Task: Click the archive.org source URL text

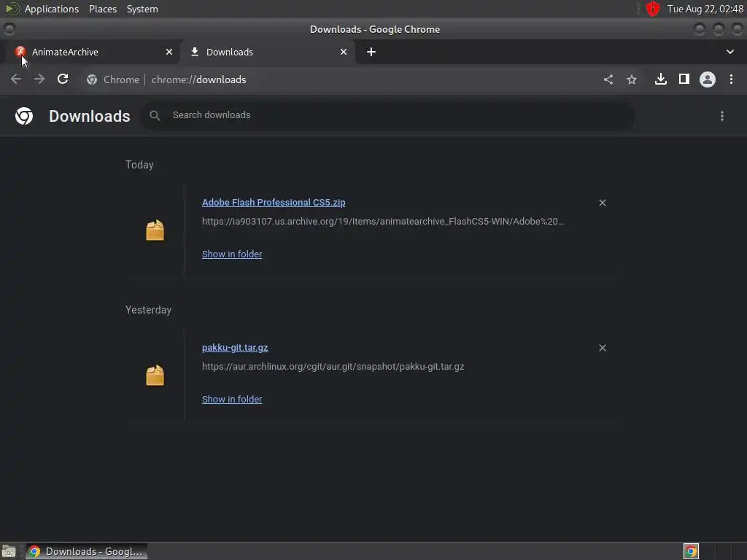Action: point(382,222)
